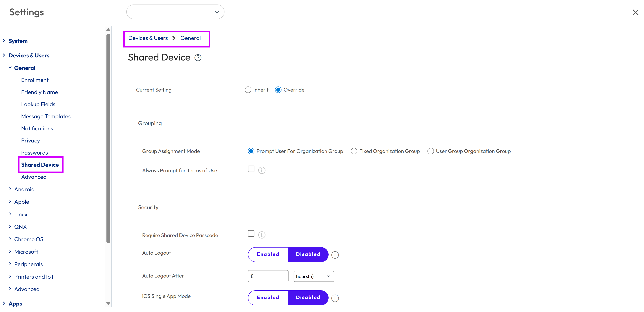
Task: Check Require Shared Device Passcode box
Action: (251, 233)
